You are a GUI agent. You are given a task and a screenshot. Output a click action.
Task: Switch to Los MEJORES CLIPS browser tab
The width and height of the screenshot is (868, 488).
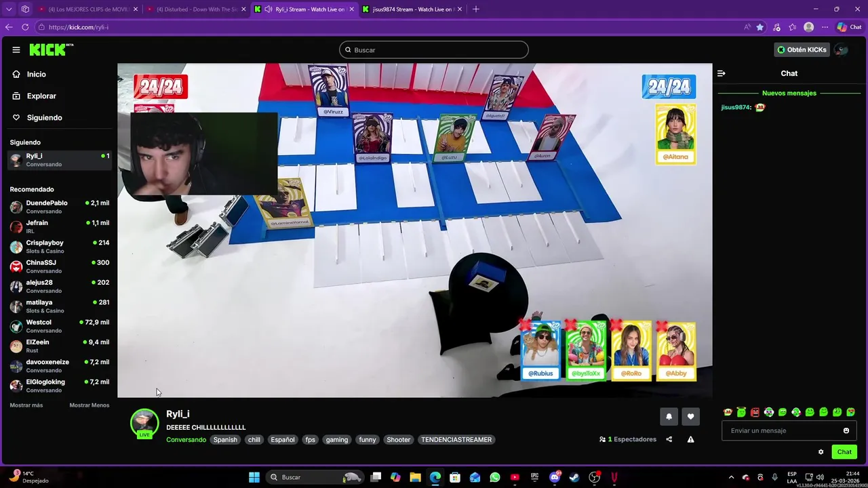pos(88,9)
